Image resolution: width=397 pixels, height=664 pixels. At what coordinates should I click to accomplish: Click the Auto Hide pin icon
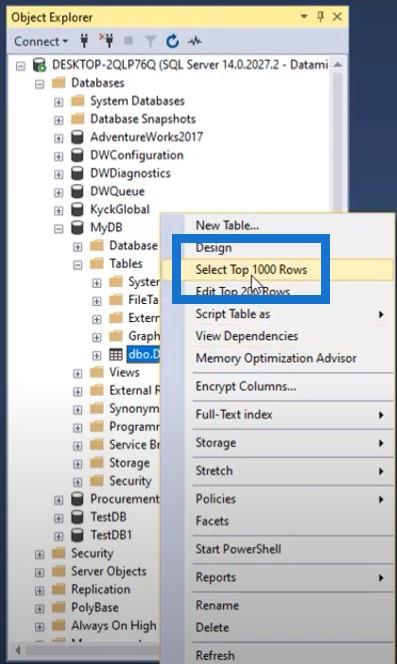click(321, 17)
